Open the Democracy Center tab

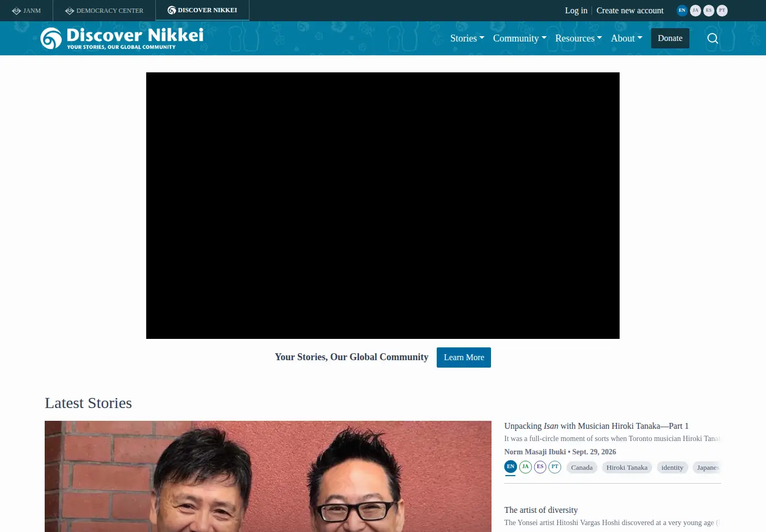tap(104, 11)
